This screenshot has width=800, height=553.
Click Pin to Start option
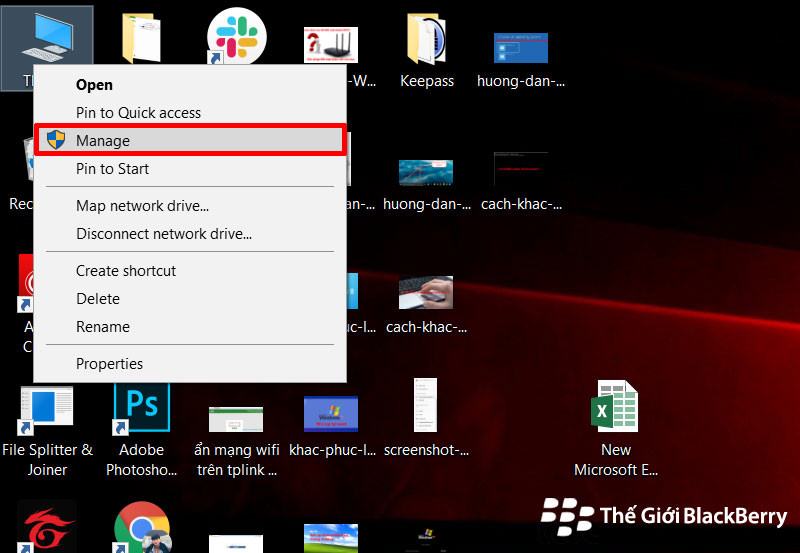tap(112, 169)
